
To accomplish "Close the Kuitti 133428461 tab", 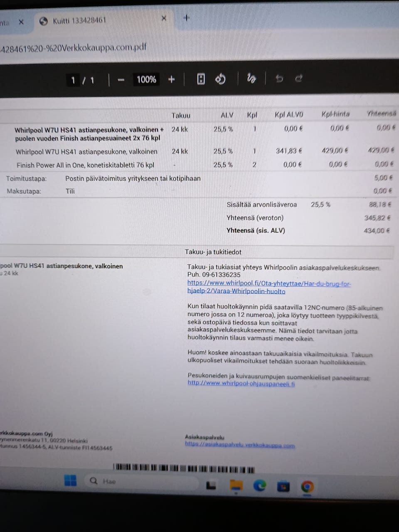I will point(164,18).
